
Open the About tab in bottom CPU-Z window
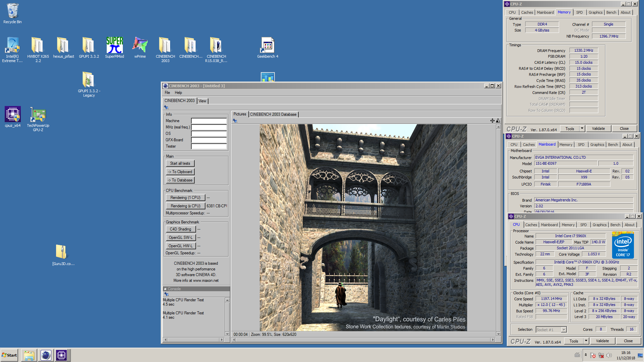(x=629, y=225)
